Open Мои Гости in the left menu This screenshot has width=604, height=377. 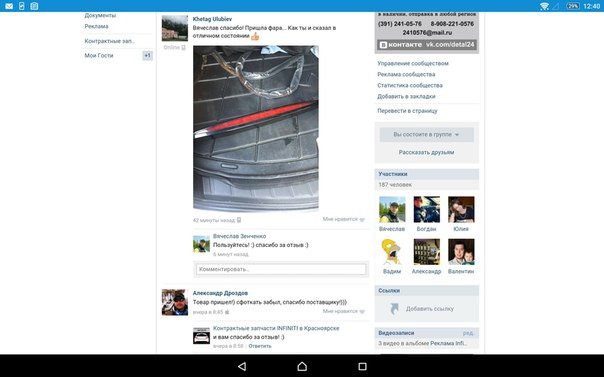pos(99,55)
